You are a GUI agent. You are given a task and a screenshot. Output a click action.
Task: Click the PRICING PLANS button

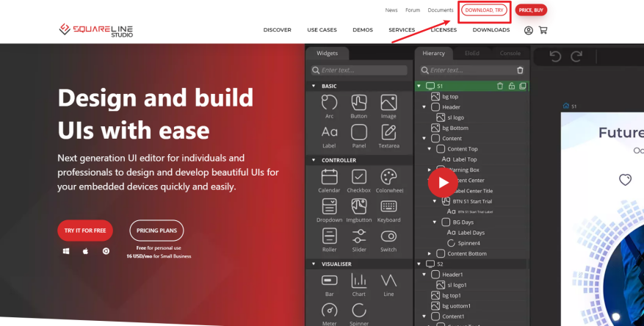click(x=156, y=231)
